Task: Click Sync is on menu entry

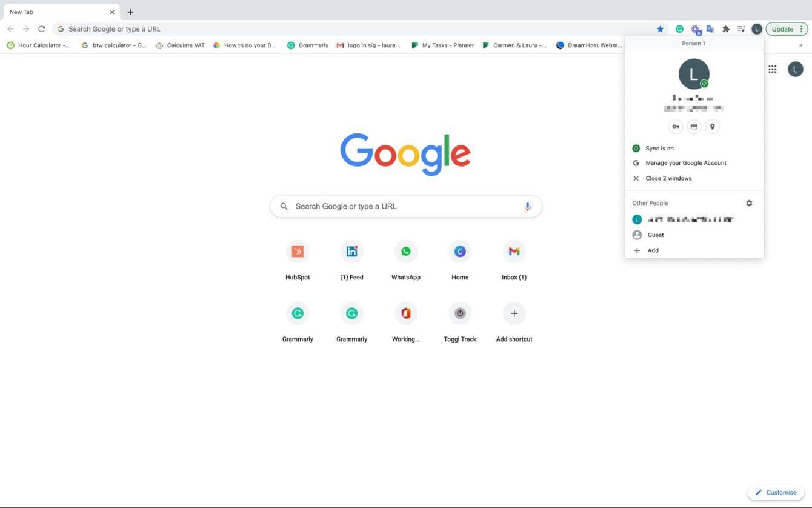Action: [694, 148]
